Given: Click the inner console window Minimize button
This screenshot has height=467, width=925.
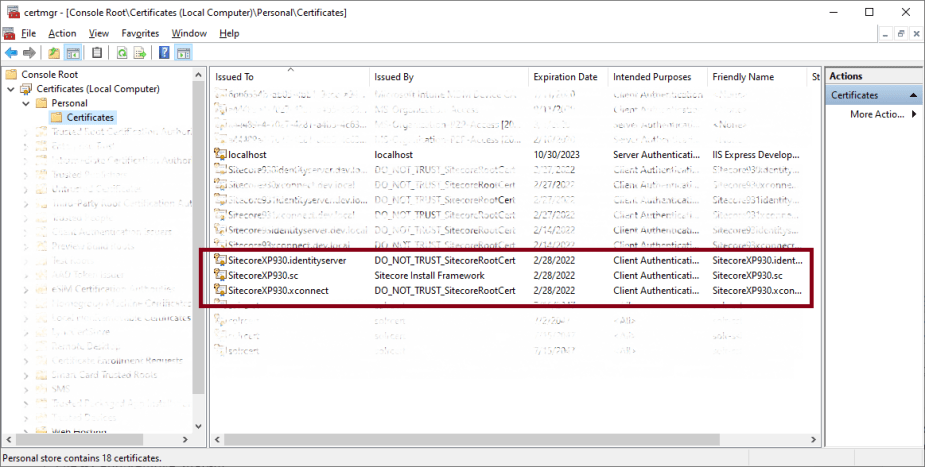Looking at the screenshot, I should tap(886, 34).
